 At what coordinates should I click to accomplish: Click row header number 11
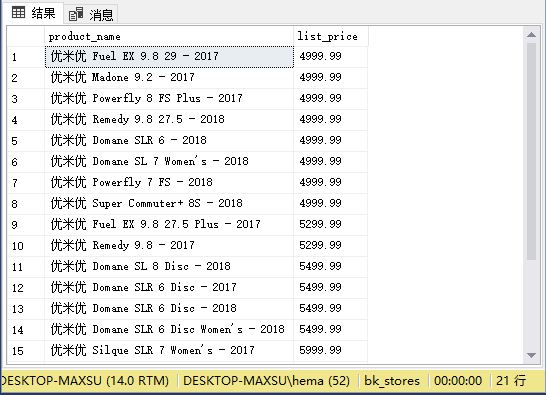pos(26,266)
